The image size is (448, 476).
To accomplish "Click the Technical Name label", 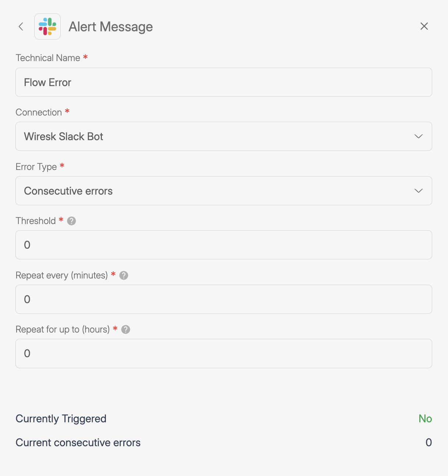I will tap(48, 58).
